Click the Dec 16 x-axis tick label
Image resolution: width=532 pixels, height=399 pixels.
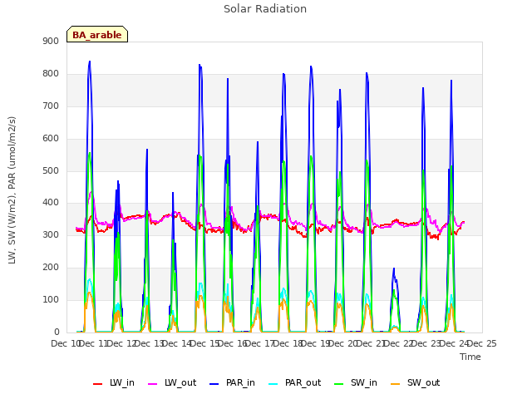coord(232,343)
